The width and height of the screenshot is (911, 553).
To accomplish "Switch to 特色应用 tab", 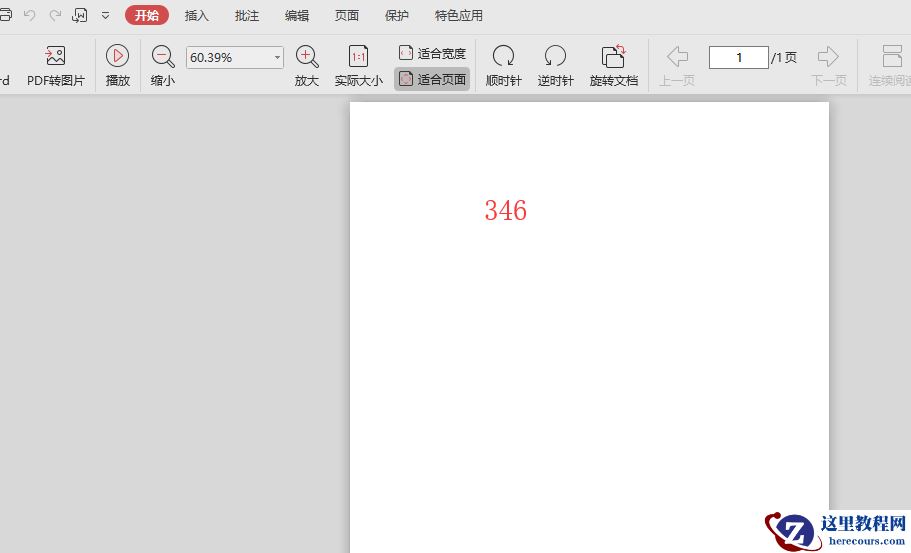I will [x=458, y=16].
